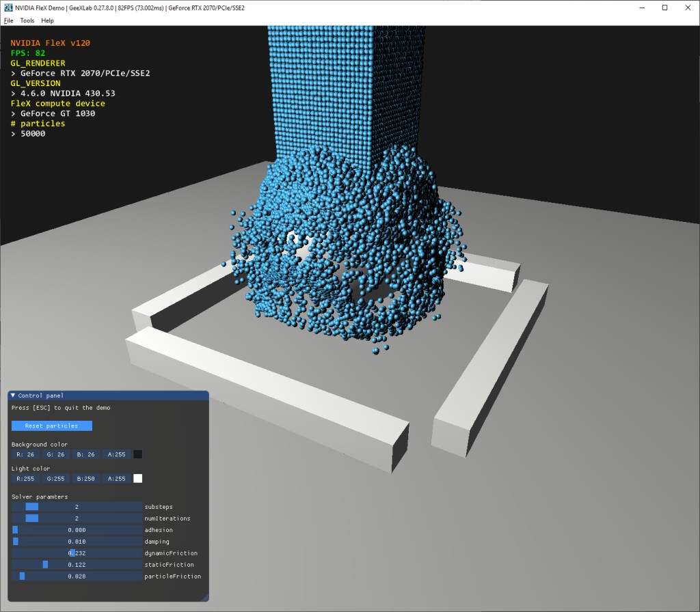Click Background color R: 26 field
This screenshot has width=700, height=612.
pos(25,454)
